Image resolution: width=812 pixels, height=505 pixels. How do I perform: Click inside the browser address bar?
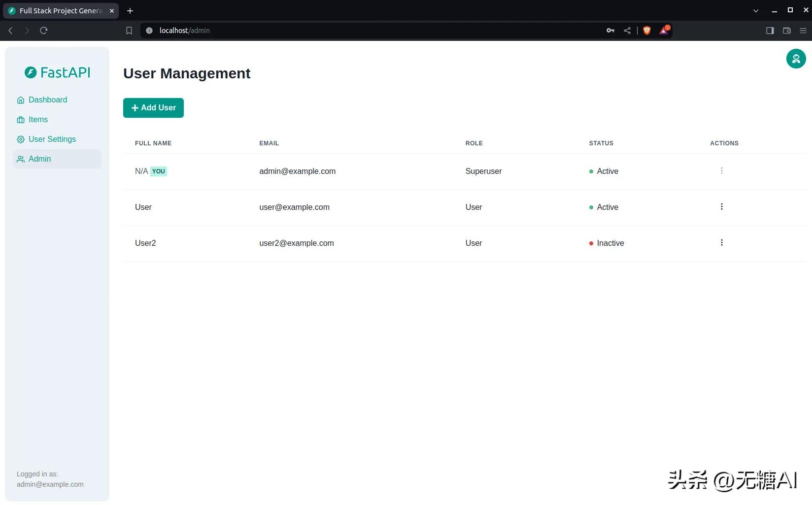tap(296, 30)
